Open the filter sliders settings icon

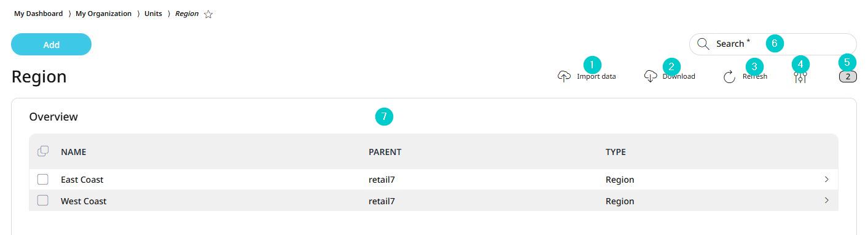point(800,77)
